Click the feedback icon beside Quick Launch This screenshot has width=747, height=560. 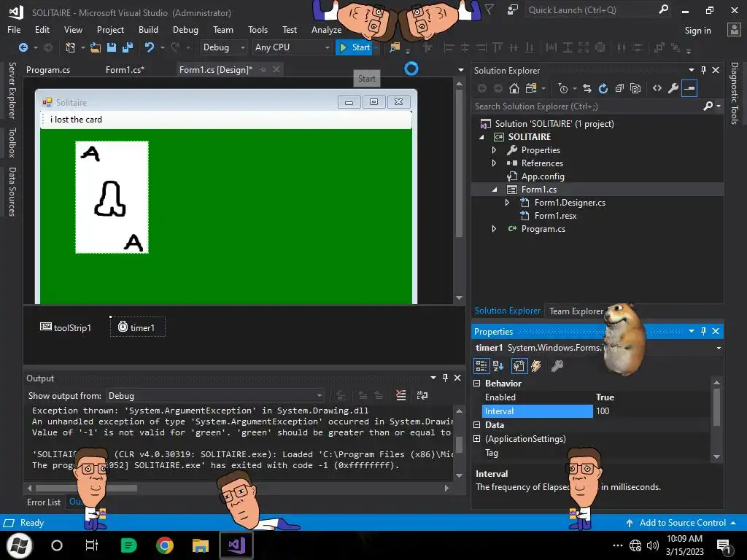(513, 9)
